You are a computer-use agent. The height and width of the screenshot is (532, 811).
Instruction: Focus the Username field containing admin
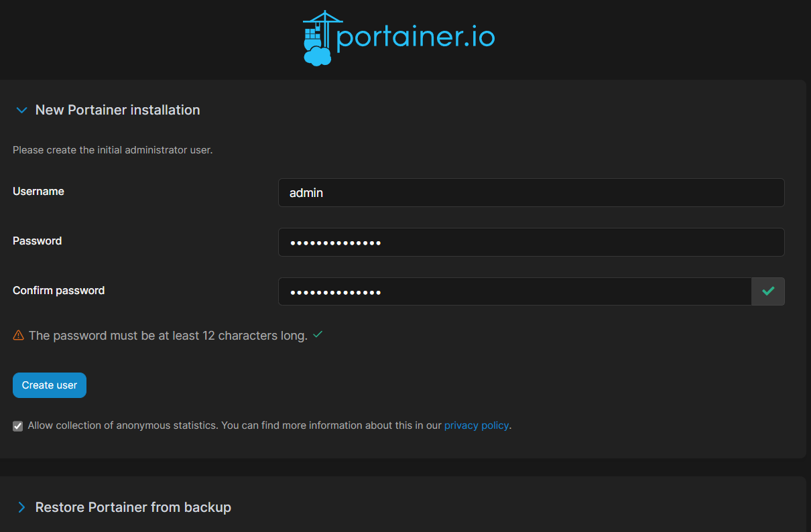(531, 193)
